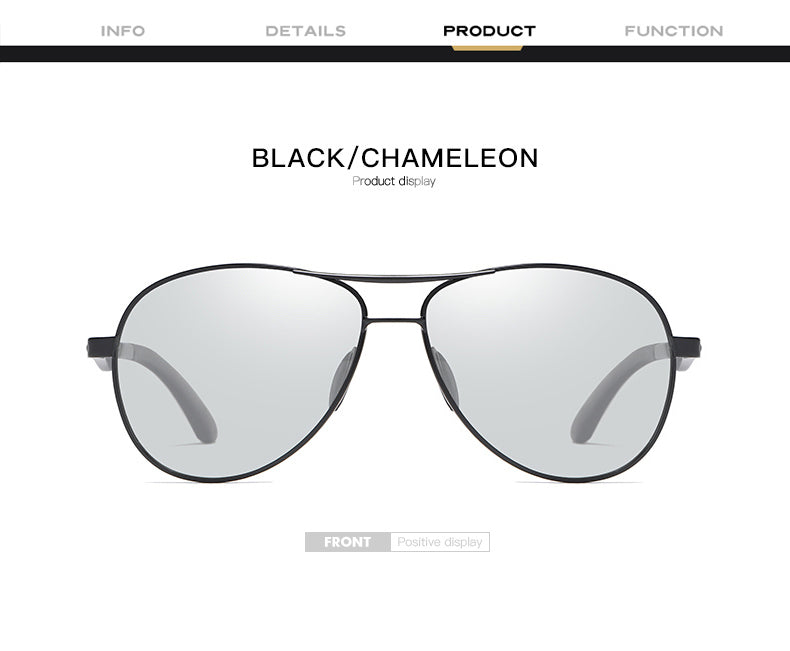
Task: Click the right temple hinge
Action: [x=686, y=354]
